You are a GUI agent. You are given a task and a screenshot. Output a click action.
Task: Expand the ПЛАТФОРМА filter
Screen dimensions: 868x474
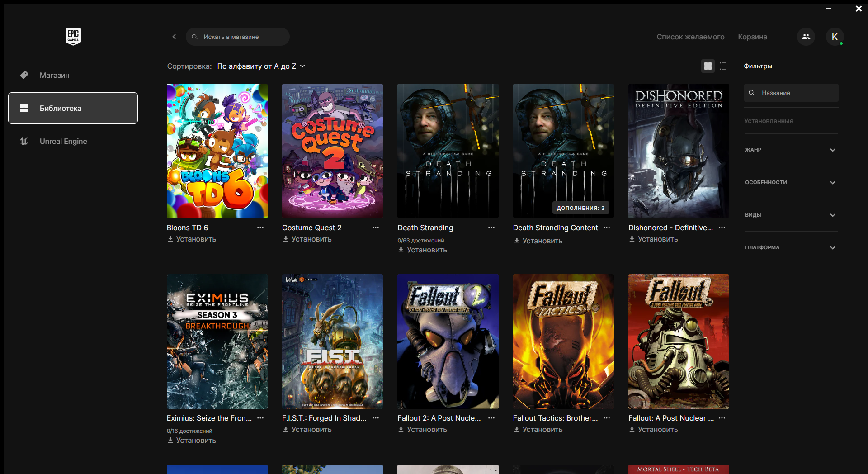791,247
